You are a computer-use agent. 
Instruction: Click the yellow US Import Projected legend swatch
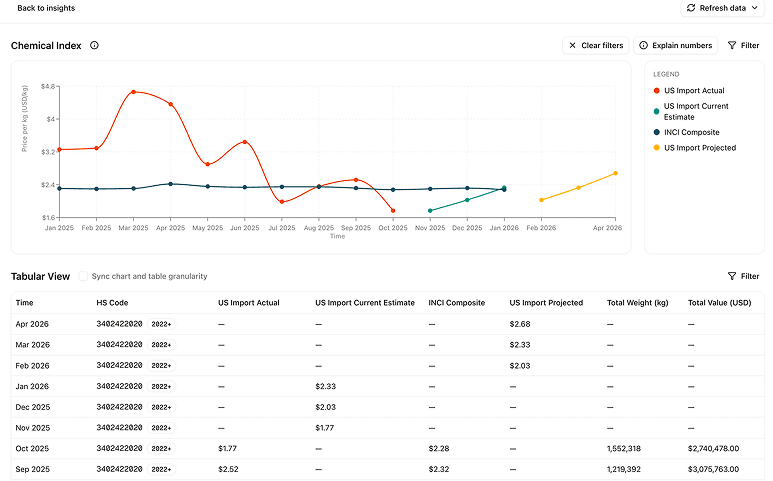coord(657,148)
